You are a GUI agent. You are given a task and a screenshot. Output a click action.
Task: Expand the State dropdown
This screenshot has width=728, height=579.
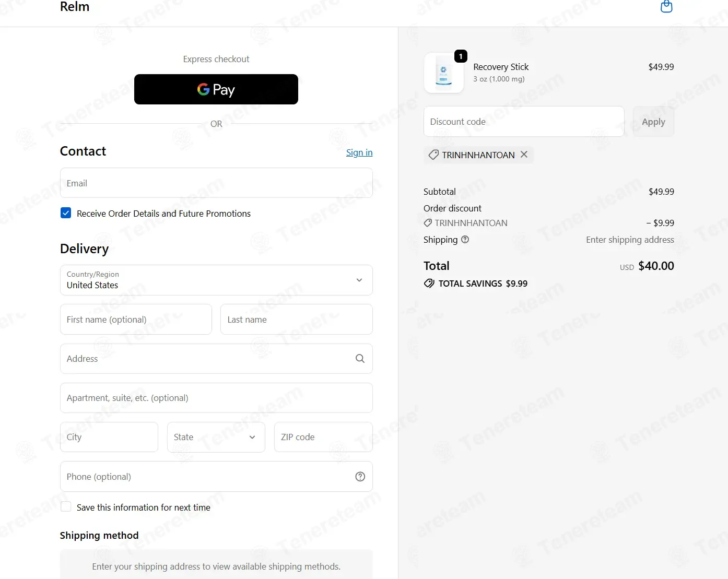[216, 437]
